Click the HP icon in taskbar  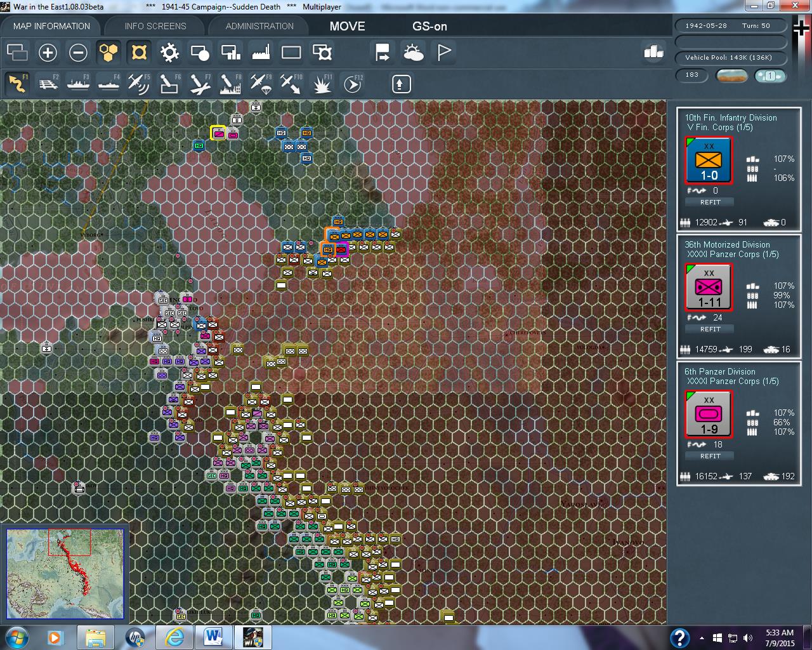(x=134, y=637)
